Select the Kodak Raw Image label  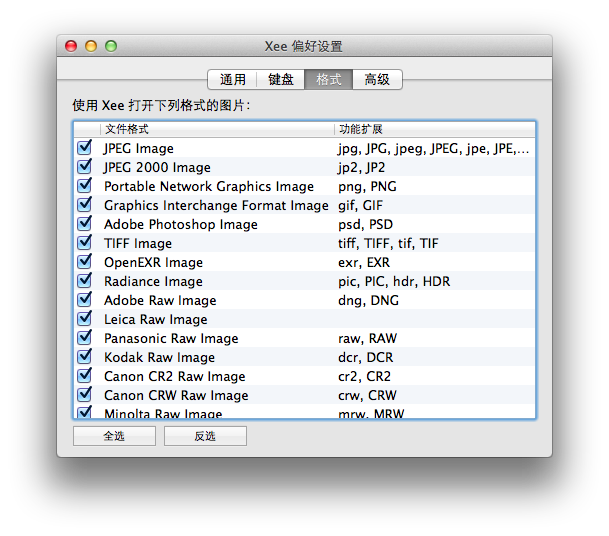160,358
